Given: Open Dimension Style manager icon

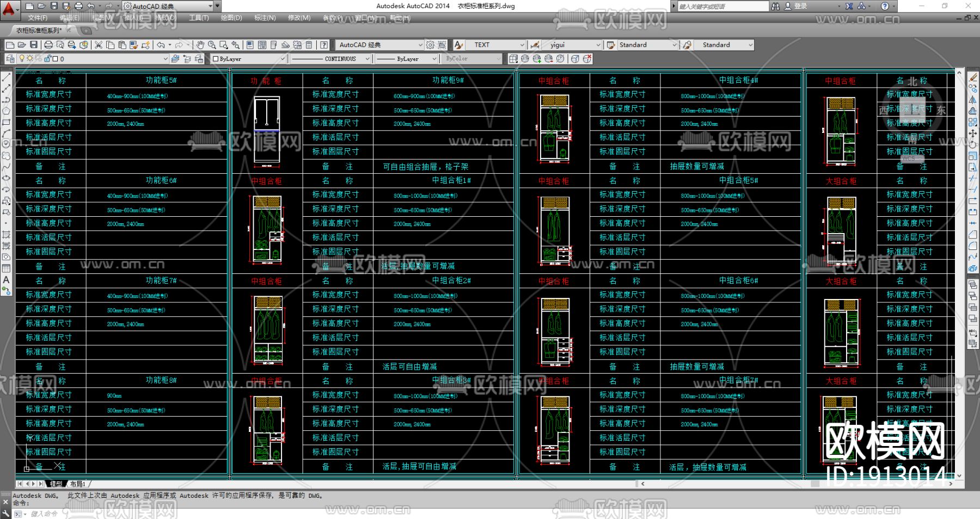Looking at the screenshot, I should 535,45.
